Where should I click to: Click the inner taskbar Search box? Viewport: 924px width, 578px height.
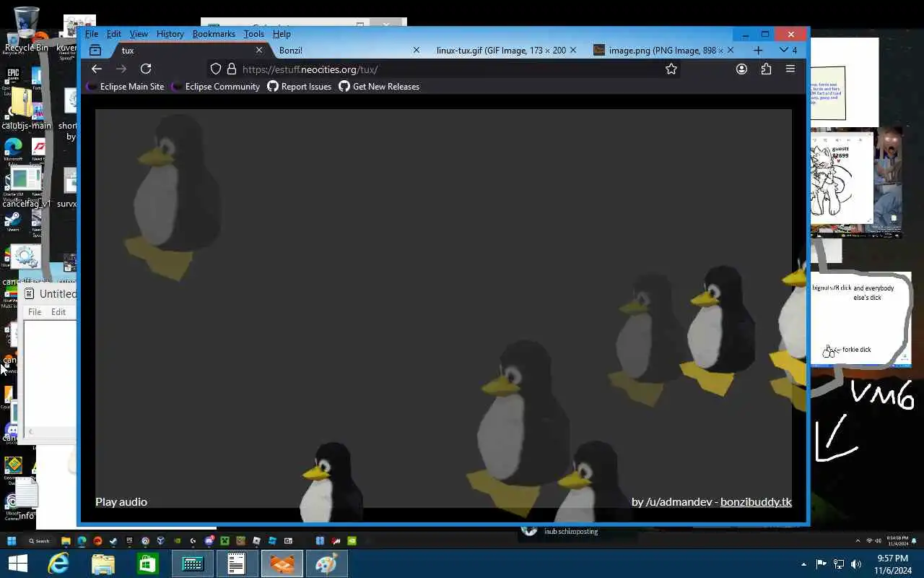(x=40, y=540)
